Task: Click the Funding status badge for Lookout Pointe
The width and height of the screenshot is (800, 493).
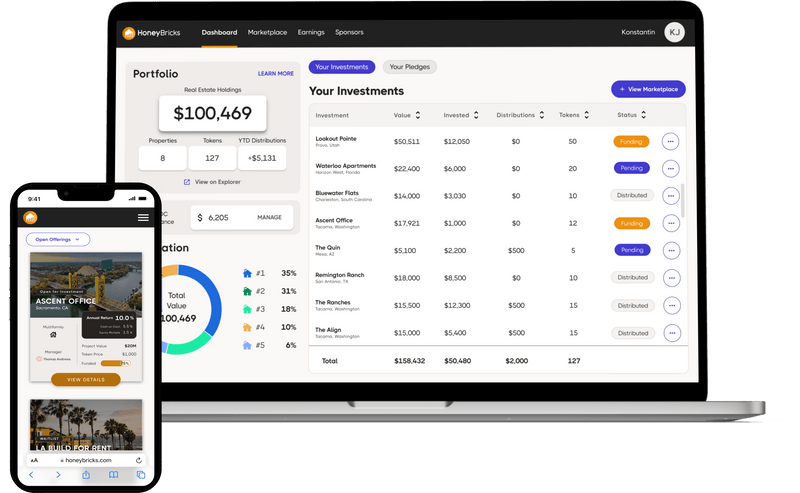Action: (631, 142)
